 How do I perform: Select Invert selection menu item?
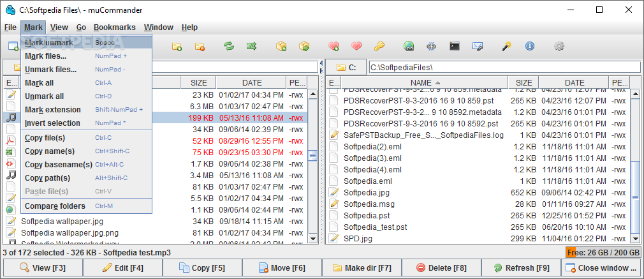(x=87, y=123)
